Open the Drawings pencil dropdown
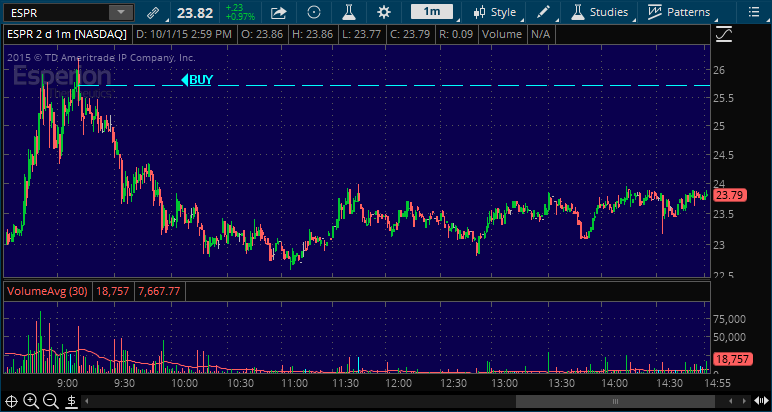Image resolution: width=772 pixels, height=412 pixels. [x=543, y=13]
